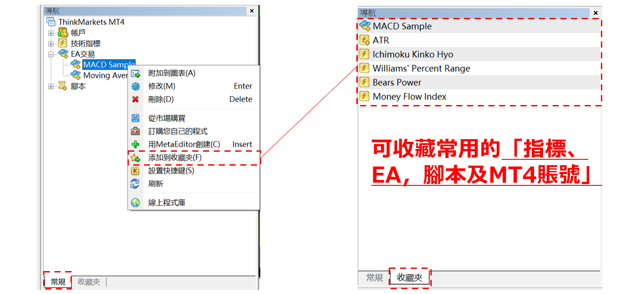Screen dimensions: 644x294
Task: Choose 添加到收藏夾 from the context menu
Action: 175,158
